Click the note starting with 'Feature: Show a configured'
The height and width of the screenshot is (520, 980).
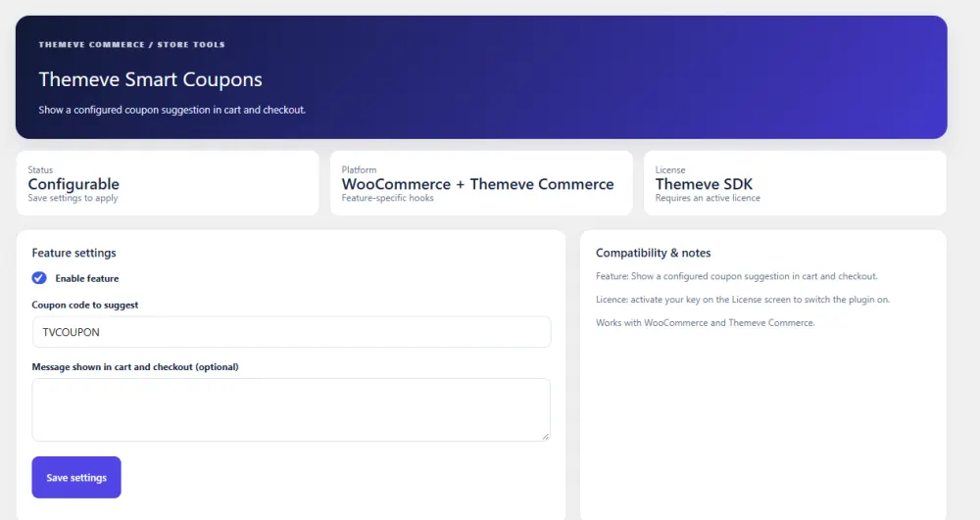coord(736,276)
